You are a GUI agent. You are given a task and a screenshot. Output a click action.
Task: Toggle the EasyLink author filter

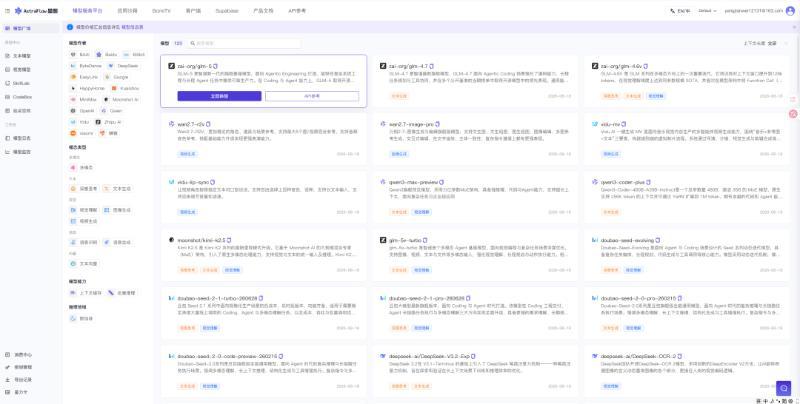click(x=84, y=77)
